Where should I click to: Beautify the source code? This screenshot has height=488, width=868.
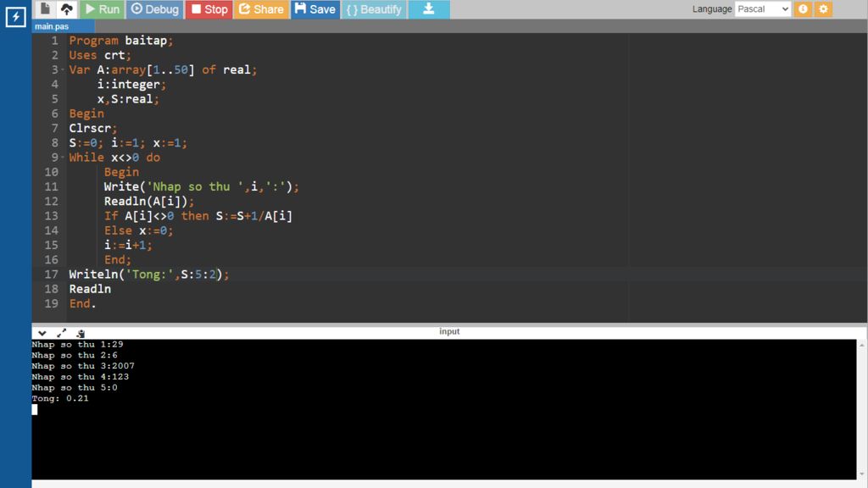click(x=374, y=8)
